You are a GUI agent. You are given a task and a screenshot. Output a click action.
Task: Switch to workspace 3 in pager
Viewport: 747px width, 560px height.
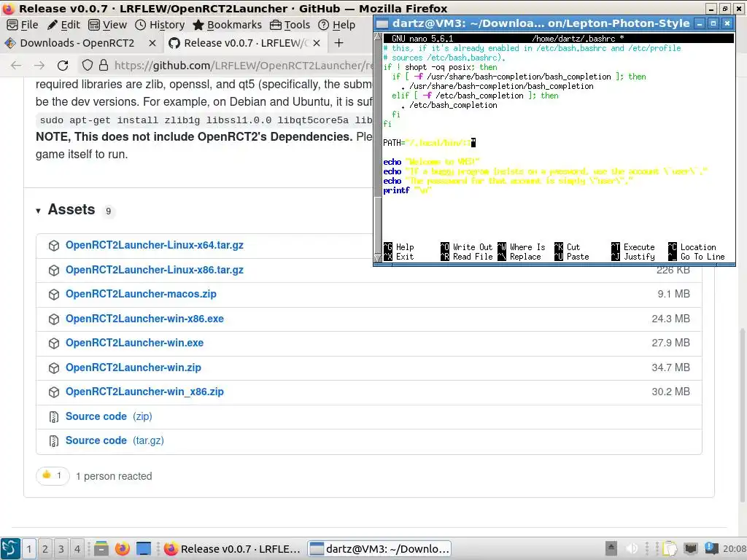[x=61, y=549]
